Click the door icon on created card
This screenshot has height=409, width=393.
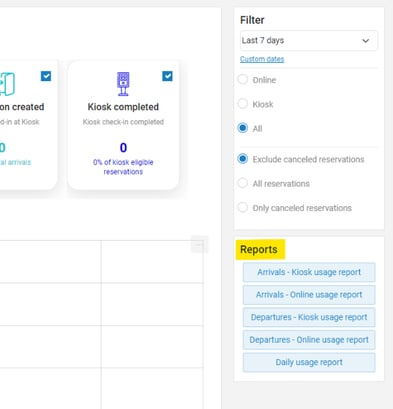coord(8,84)
